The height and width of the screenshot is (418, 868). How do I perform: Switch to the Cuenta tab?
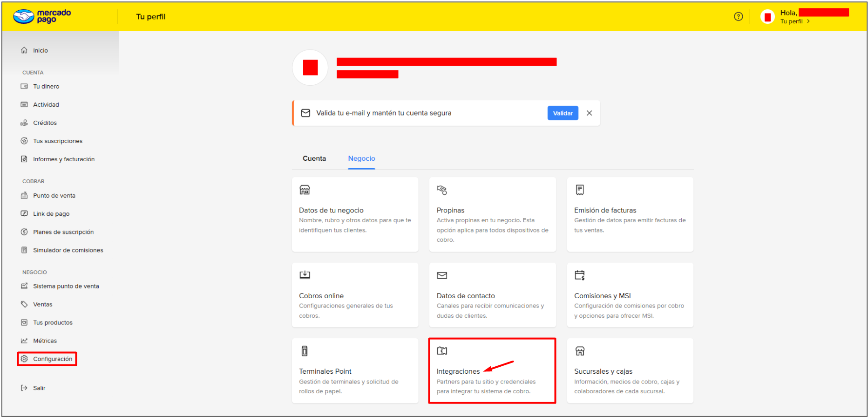314,158
